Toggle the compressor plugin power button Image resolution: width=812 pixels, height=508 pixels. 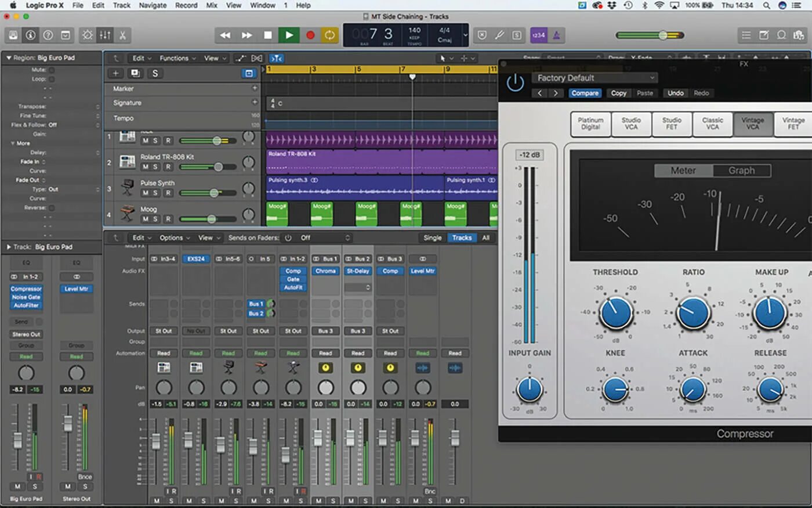coord(515,83)
